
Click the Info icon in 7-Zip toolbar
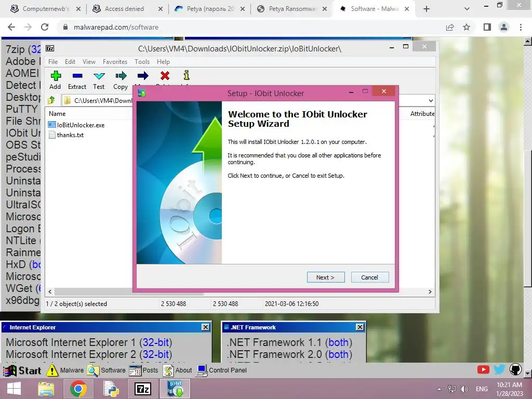[187, 75]
